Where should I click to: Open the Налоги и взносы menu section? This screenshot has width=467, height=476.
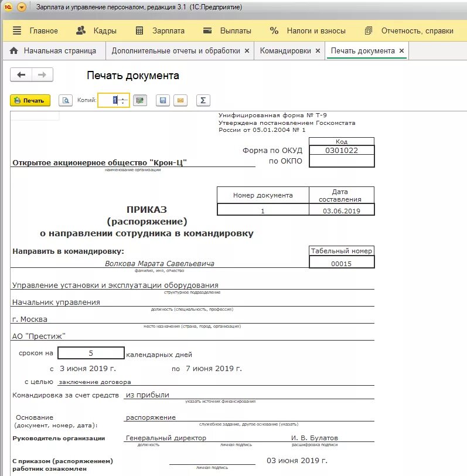pos(316,30)
